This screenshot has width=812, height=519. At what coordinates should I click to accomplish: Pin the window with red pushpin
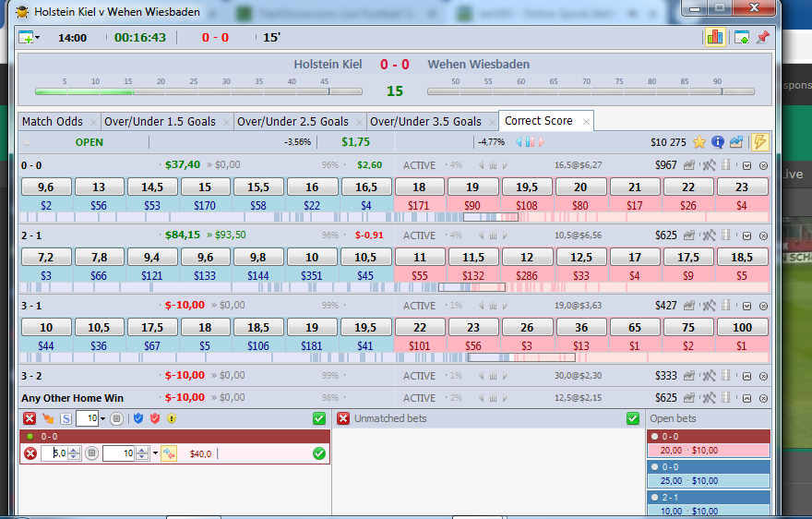point(763,37)
